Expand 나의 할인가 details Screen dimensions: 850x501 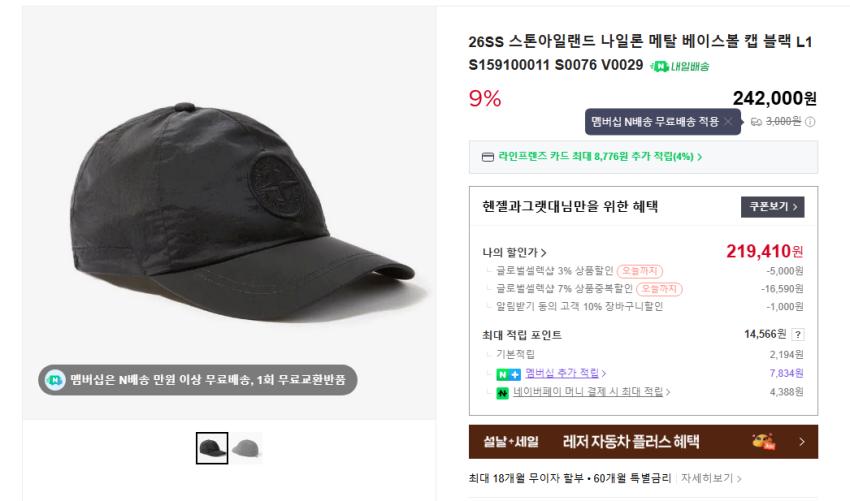coord(514,253)
